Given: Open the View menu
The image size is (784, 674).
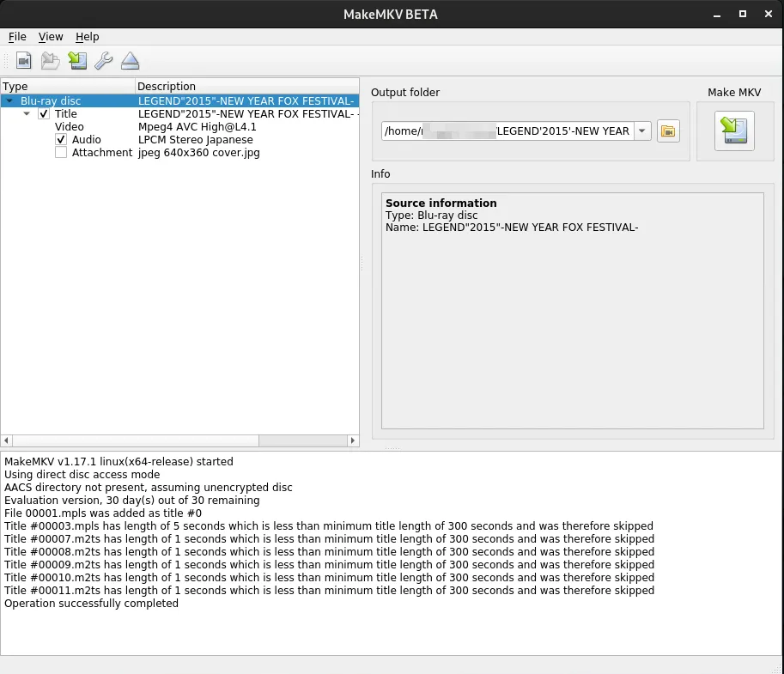Looking at the screenshot, I should coord(51,37).
